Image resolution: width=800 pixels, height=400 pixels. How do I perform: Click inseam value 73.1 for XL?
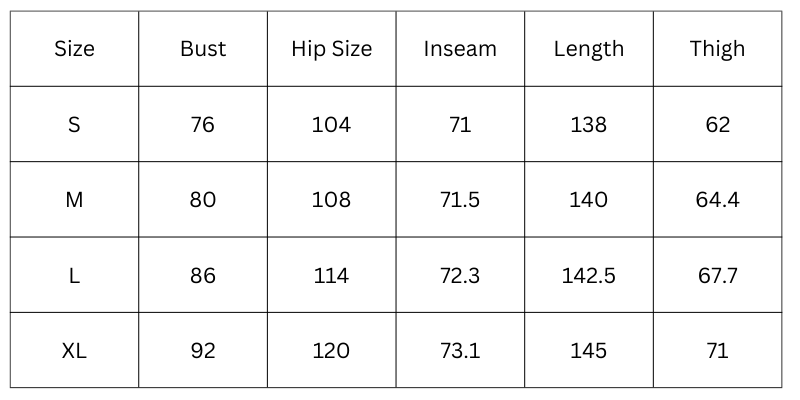tap(460, 351)
